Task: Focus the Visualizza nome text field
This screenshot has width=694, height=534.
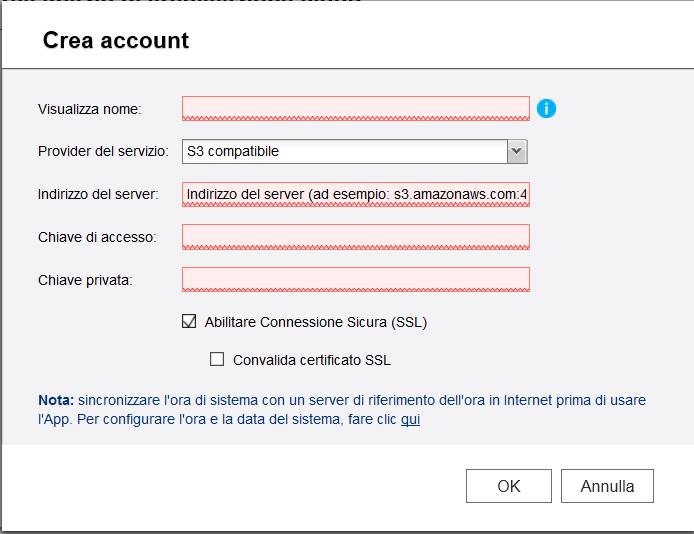Action: click(x=355, y=108)
